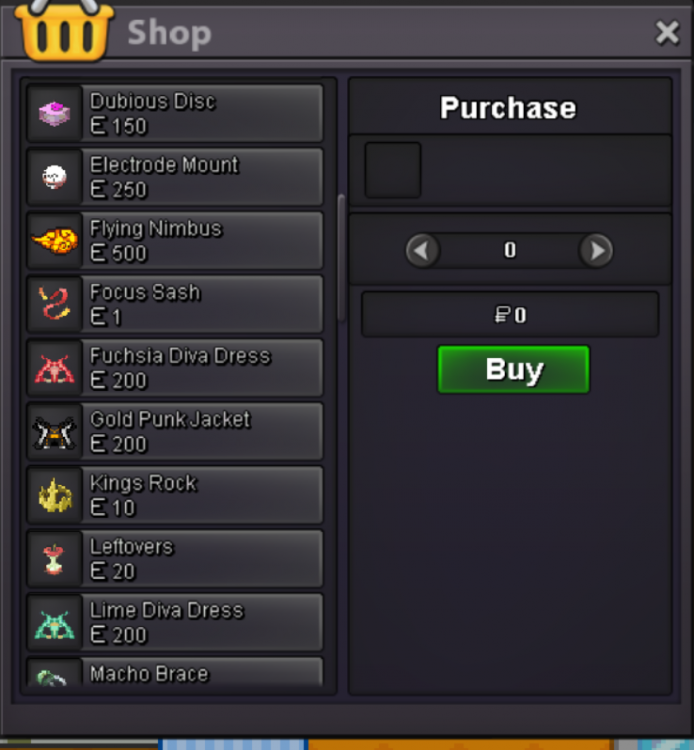Close the Shop window

[x=667, y=33]
